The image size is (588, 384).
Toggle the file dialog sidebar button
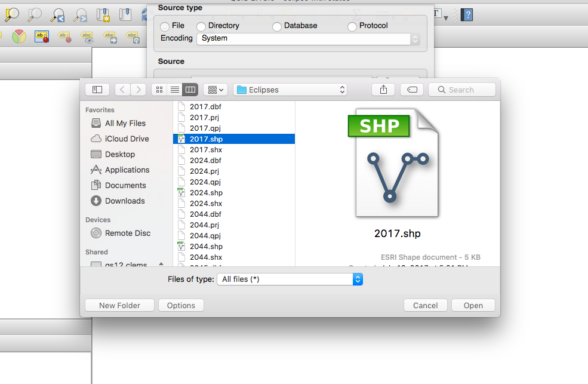point(97,90)
